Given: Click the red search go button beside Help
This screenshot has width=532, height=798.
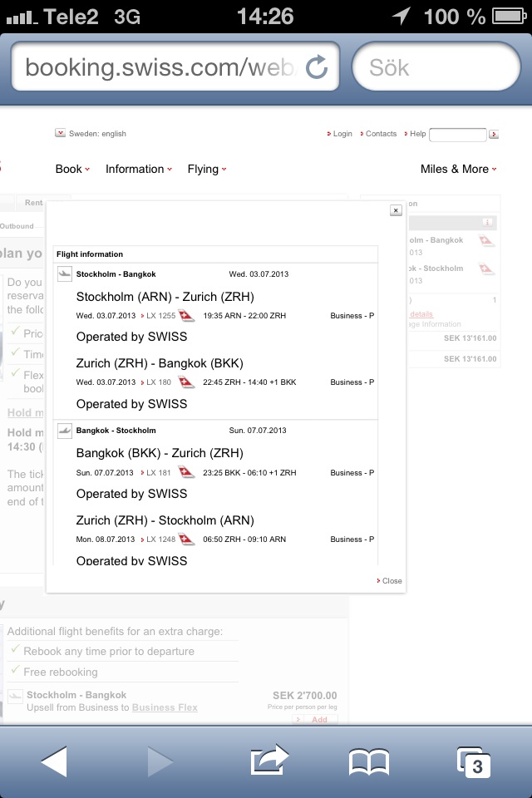Looking at the screenshot, I should pyautogui.click(x=494, y=135).
